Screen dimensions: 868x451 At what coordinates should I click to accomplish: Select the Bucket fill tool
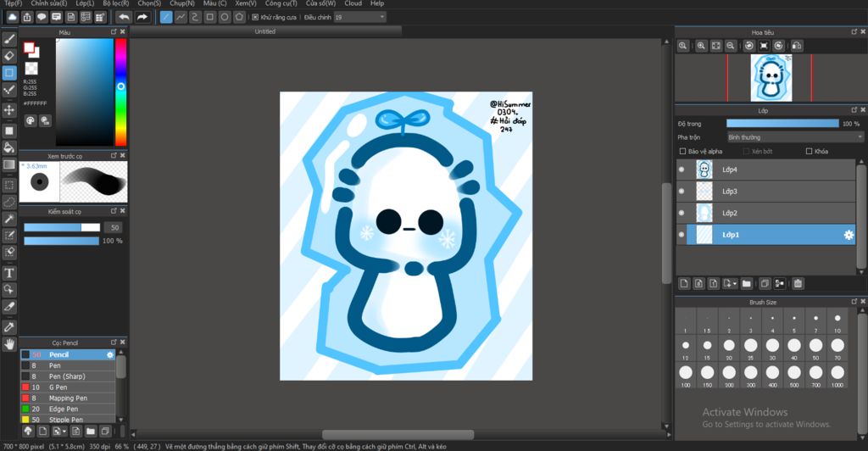[8, 148]
